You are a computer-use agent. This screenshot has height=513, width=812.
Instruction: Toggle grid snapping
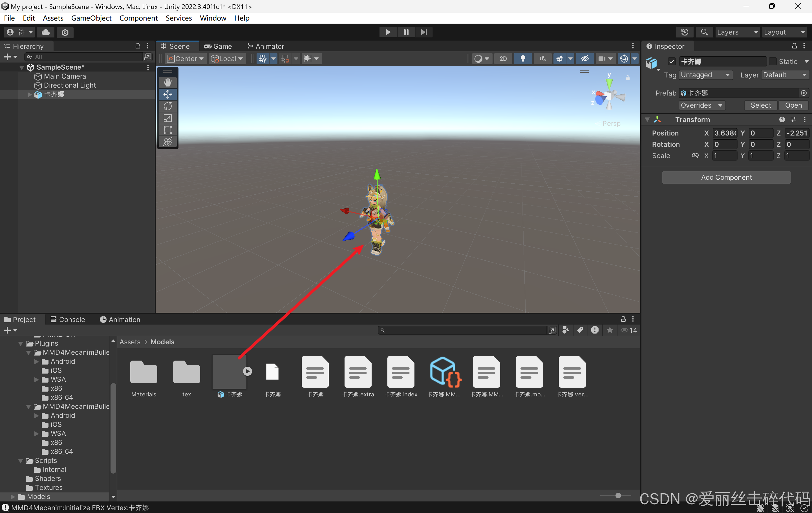click(285, 59)
